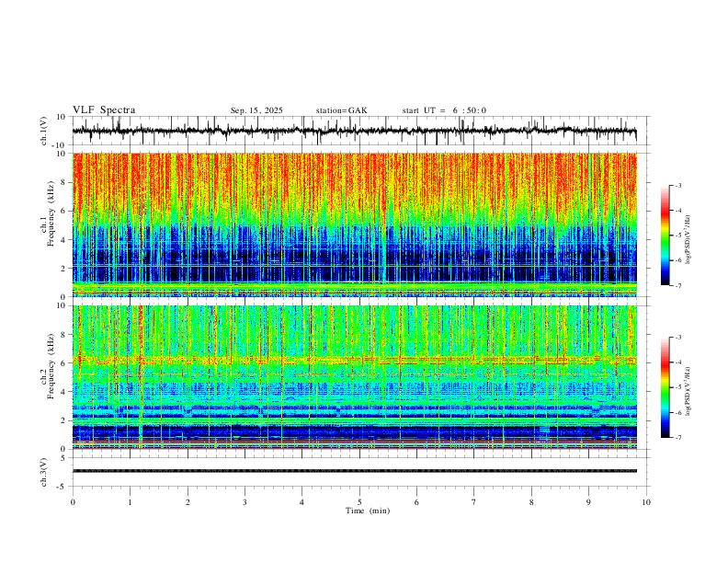Viewport: 728px width, 563px height.
Task: Click the 'start UT = 6:50:0' text
Action: click(x=444, y=110)
